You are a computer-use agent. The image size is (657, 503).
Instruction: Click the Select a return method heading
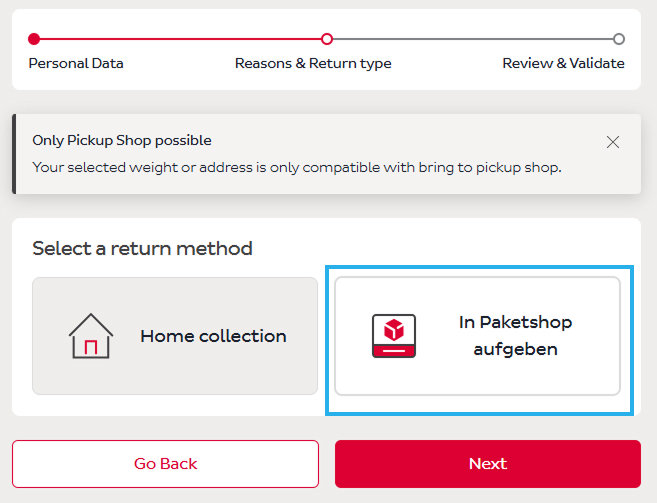142,248
